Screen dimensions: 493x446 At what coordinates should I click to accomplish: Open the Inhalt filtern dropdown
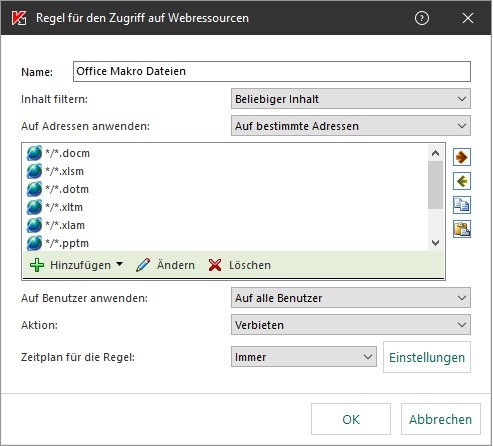pos(351,99)
